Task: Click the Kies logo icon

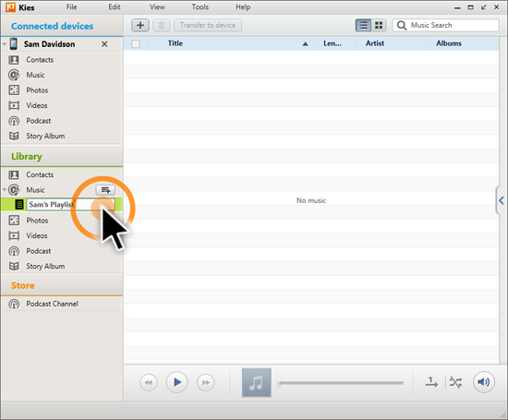Action: pyautogui.click(x=10, y=7)
